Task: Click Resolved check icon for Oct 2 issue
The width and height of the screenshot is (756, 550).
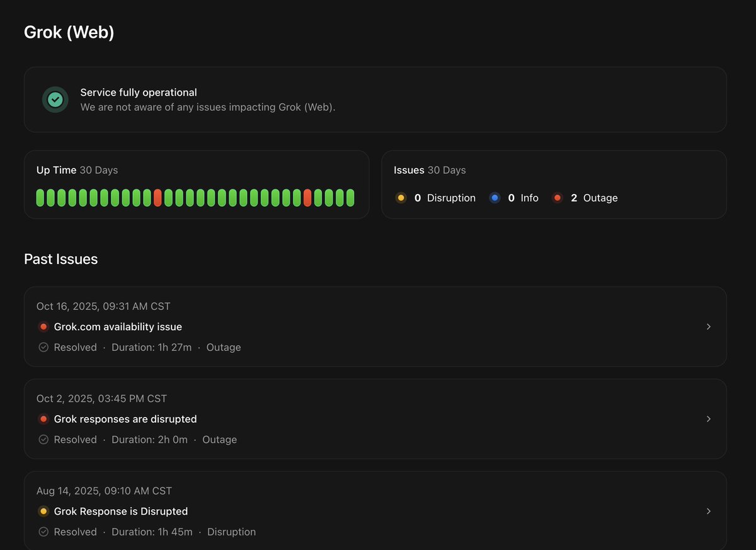Action: pos(43,440)
